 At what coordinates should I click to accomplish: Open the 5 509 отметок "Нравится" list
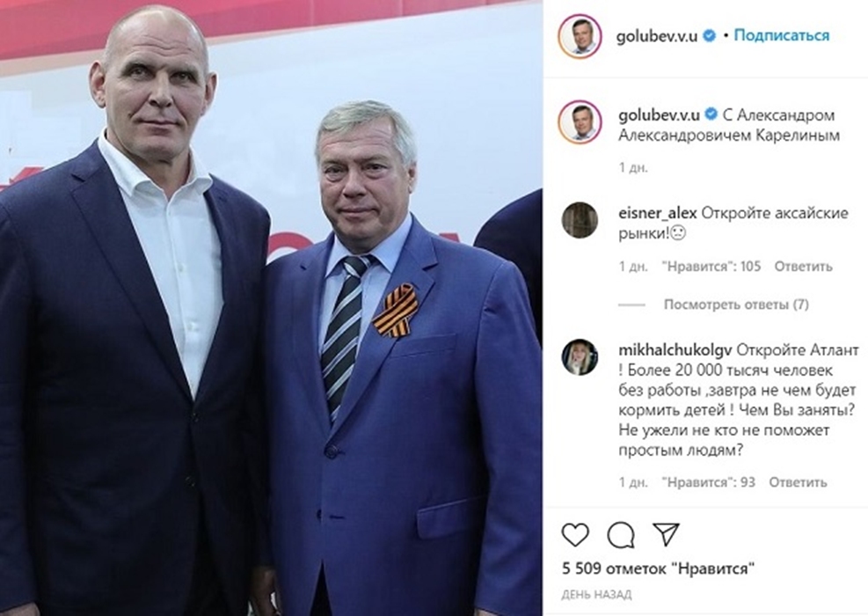658,568
